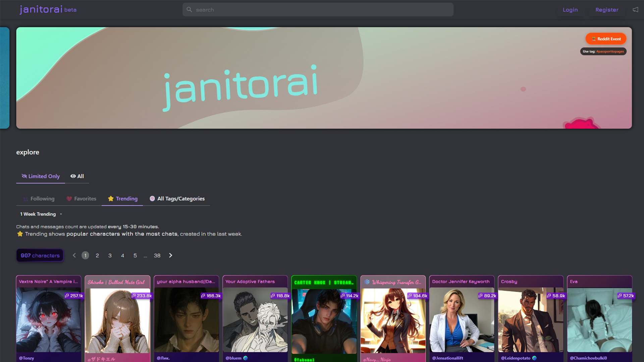Visit creator profile @Chamichovbulki0

pyautogui.click(x=588, y=358)
